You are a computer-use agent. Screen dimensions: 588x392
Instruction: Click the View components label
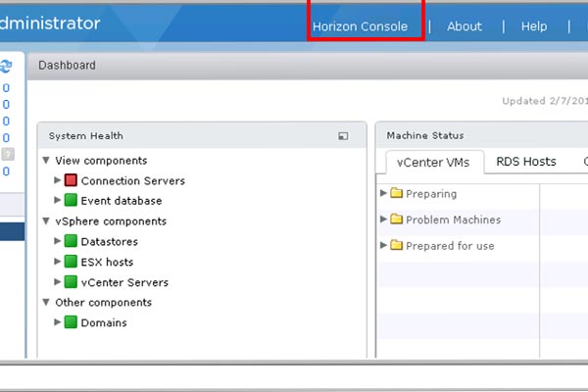tap(101, 161)
